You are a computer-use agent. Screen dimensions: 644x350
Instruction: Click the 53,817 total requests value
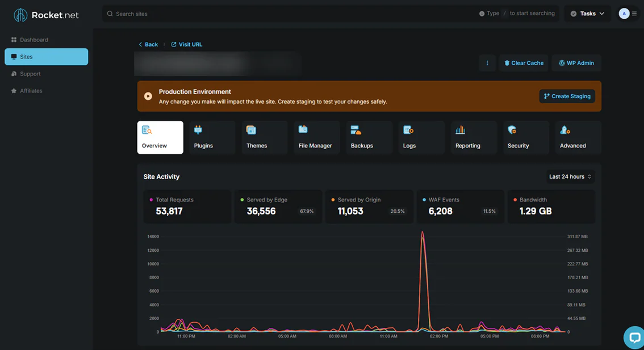(169, 211)
